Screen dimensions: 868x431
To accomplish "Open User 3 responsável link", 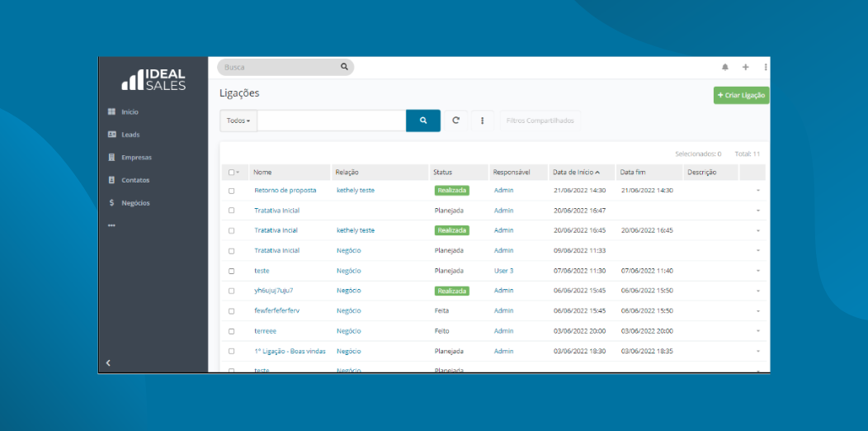I will [504, 271].
